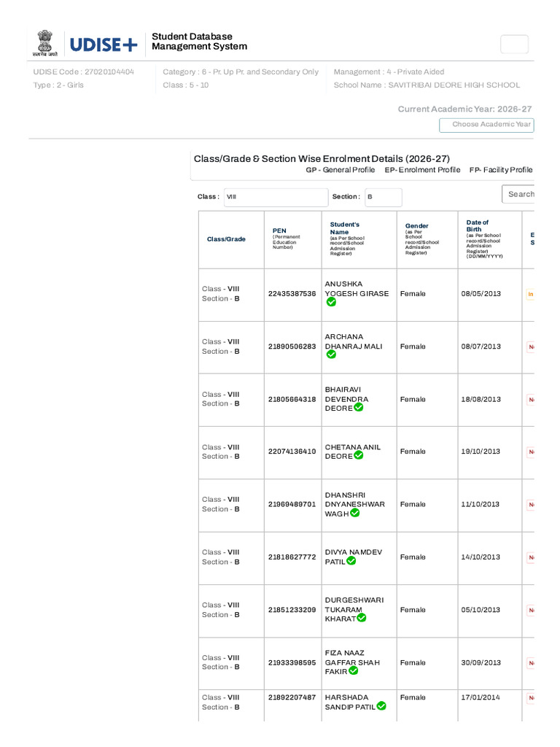
Task: Open the Section selector showing B
Action: [384, 197]
